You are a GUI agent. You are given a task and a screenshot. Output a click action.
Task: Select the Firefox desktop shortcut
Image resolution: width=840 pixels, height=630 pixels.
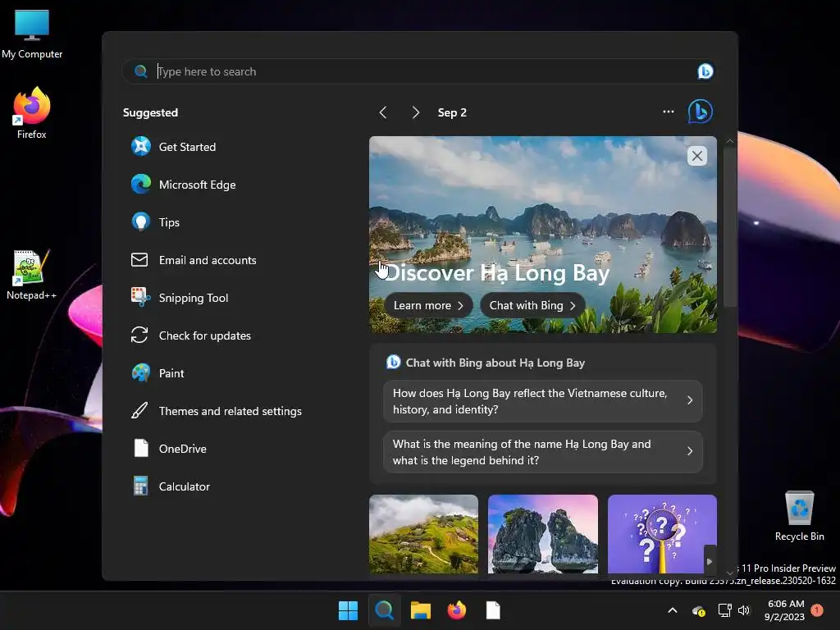click(x=32, y=113)
